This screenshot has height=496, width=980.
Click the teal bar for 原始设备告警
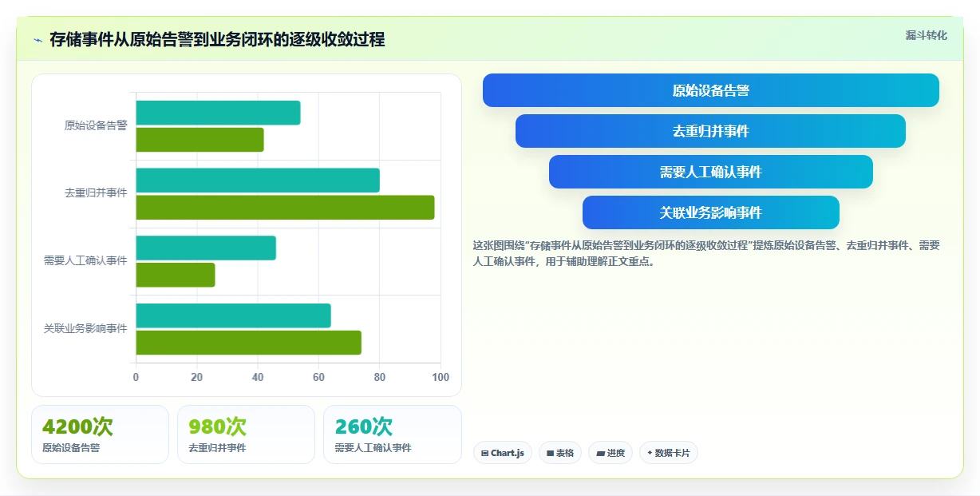tap(218, 113)
